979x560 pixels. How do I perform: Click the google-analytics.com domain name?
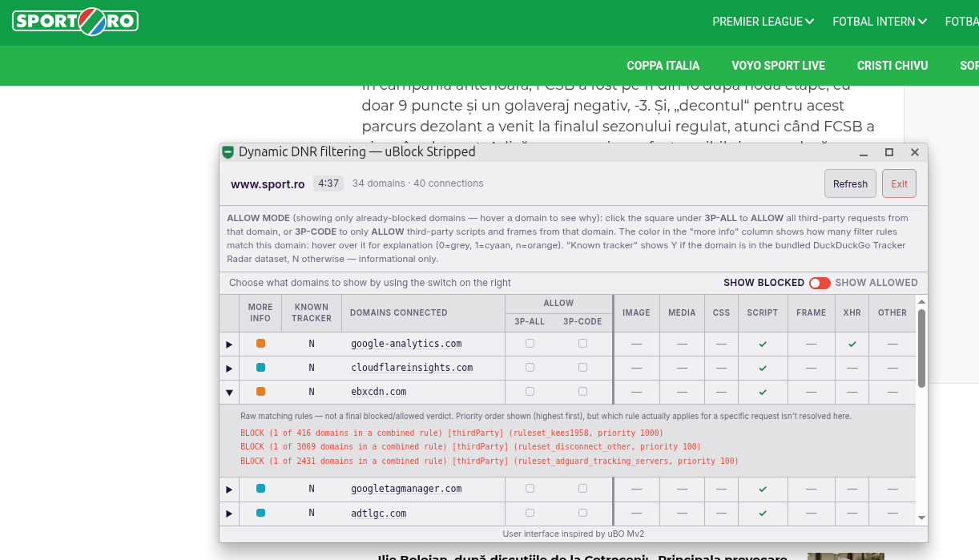point(406,344)
